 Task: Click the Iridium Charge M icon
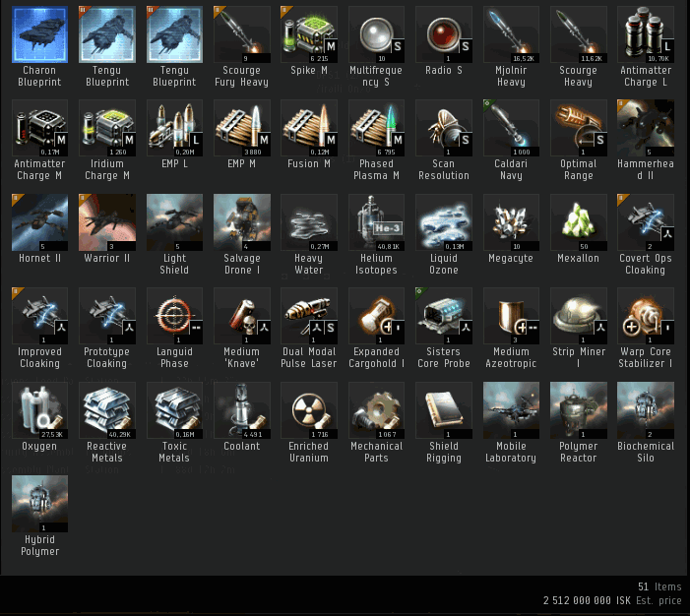(107, 128)
